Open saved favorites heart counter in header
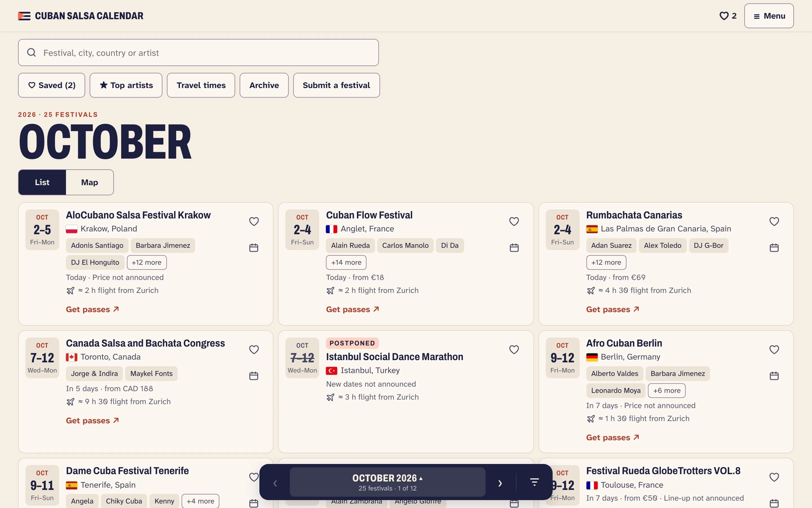This screenshot has width=812, height=508. pos(728,16)
